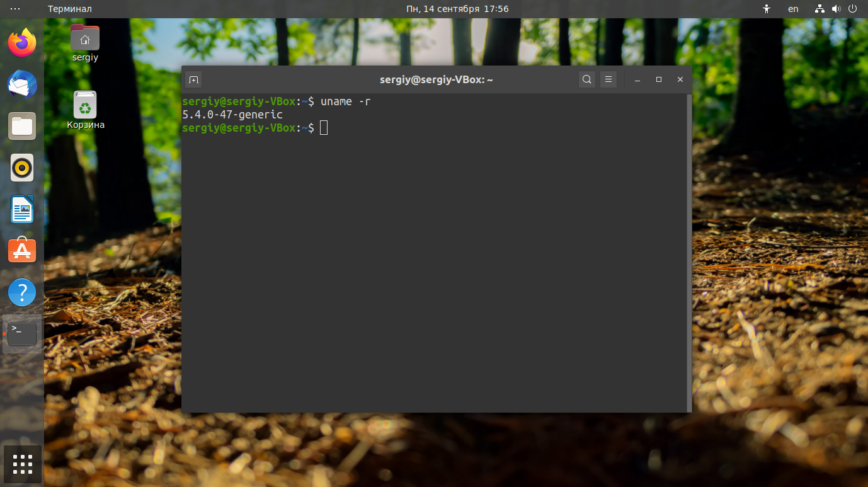
Task: Open the Activities overview dots
Action: 15,9
